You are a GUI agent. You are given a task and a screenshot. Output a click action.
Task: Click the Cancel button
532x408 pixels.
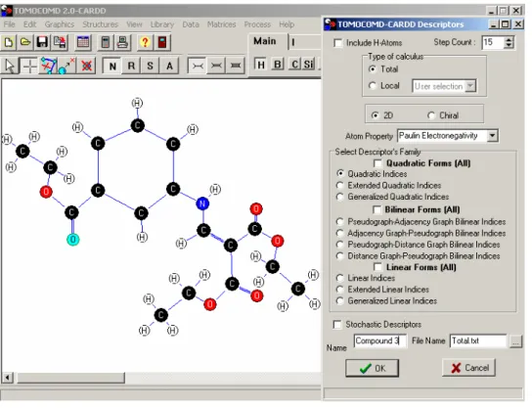tap(468, 368)
